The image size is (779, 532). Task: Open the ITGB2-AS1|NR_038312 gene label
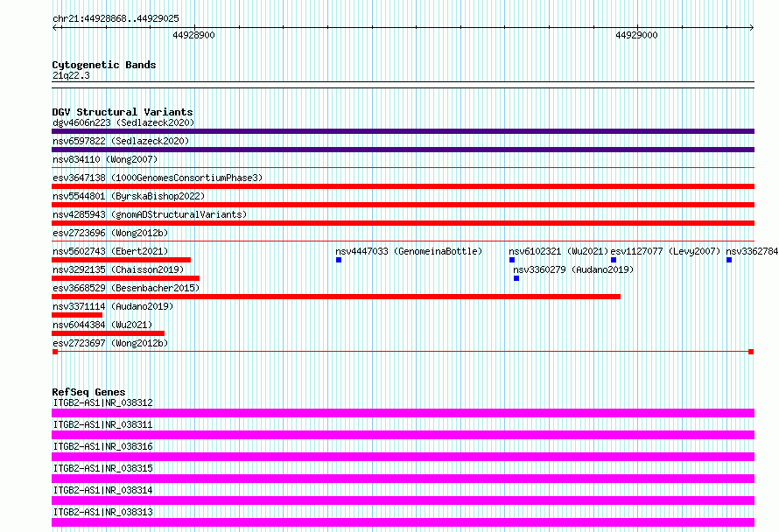coord(102,402)
